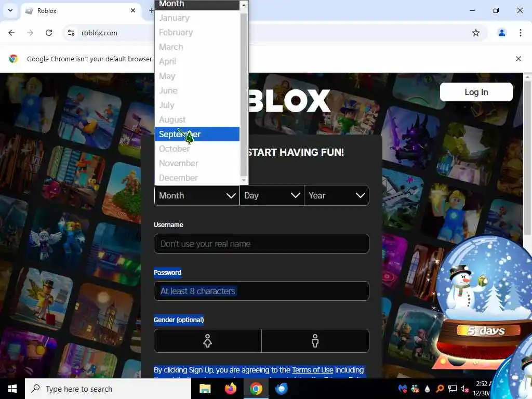The height and width of the screenshot is (399, 532).
Task: Choose August from the month list
Action: point(197,120)
